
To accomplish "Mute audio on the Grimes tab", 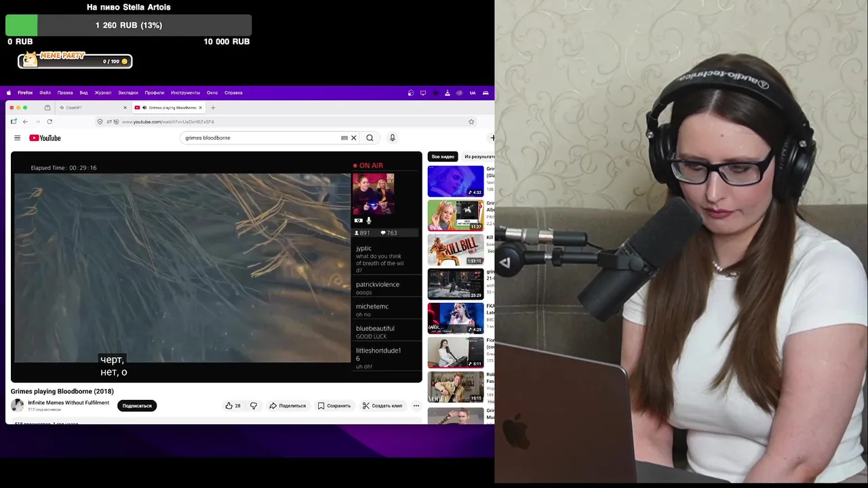I will [144, 108].
